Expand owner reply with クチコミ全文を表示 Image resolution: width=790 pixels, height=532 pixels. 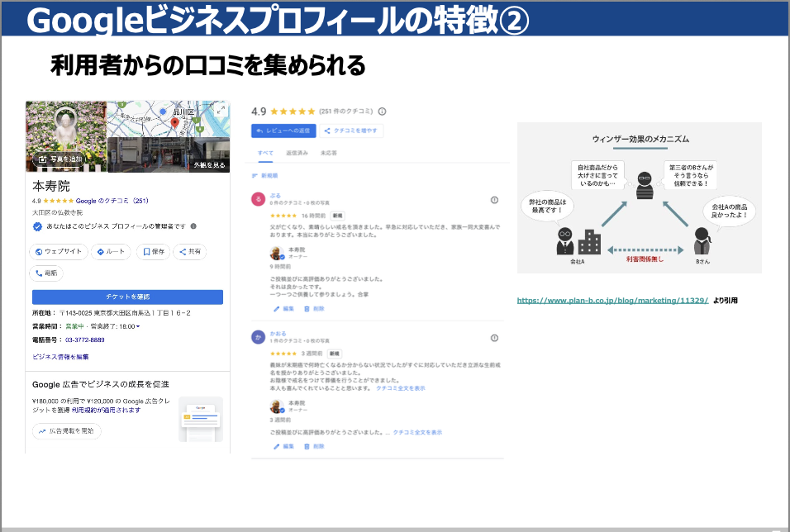(417, 432)
